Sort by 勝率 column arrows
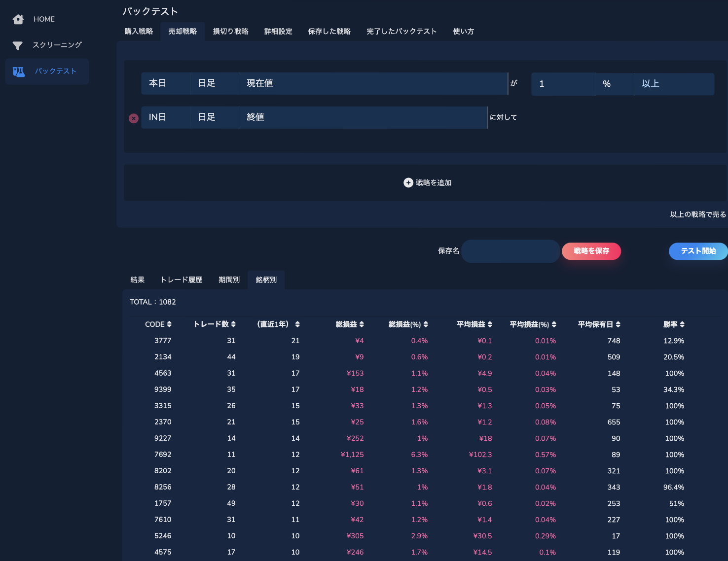728x561 pixels. (x=682, y=324)
